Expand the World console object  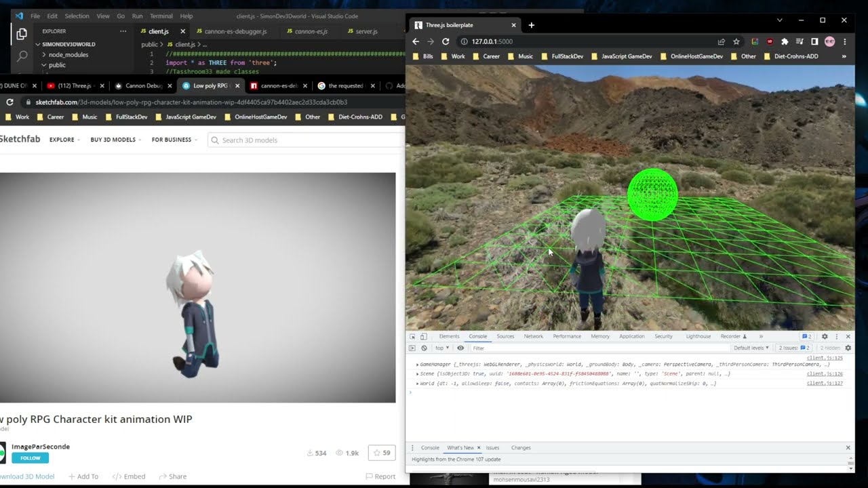[x=418, y=384]
